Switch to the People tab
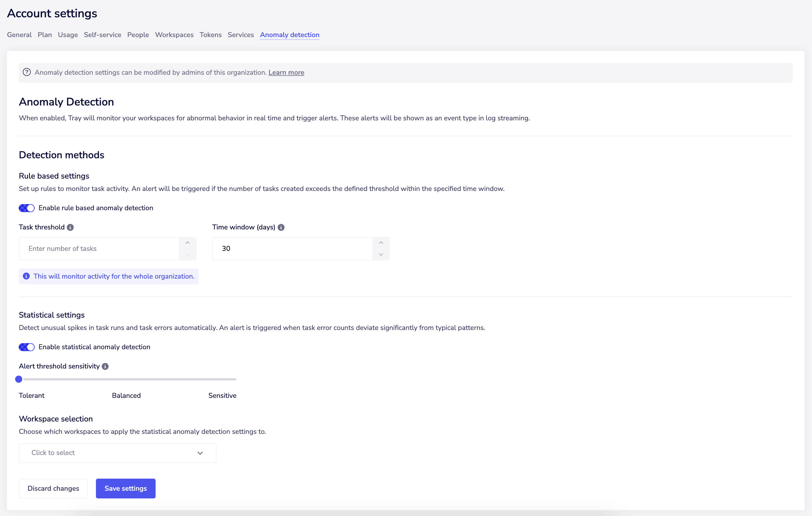The height and width of the screenshot is (516, 812). pos(138,35)
